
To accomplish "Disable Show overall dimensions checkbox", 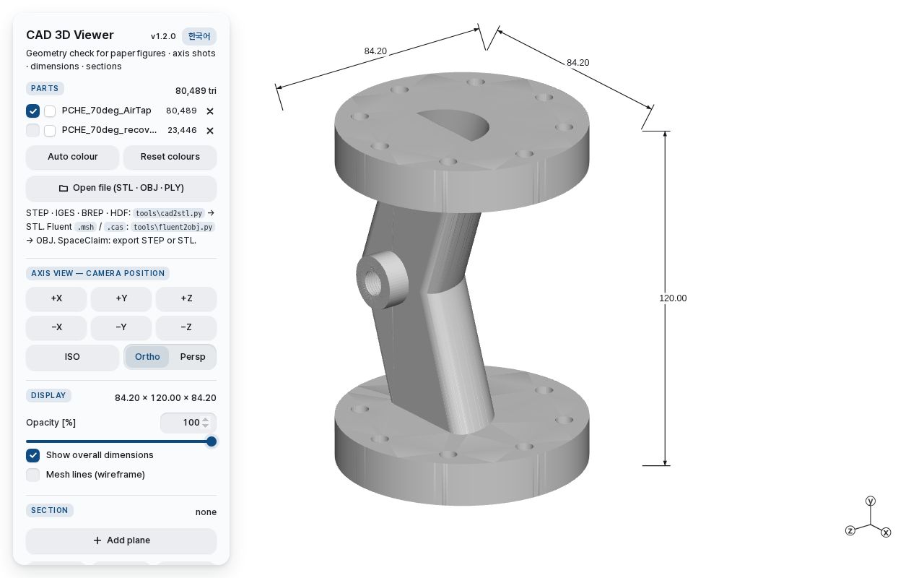I will [32, 455].
